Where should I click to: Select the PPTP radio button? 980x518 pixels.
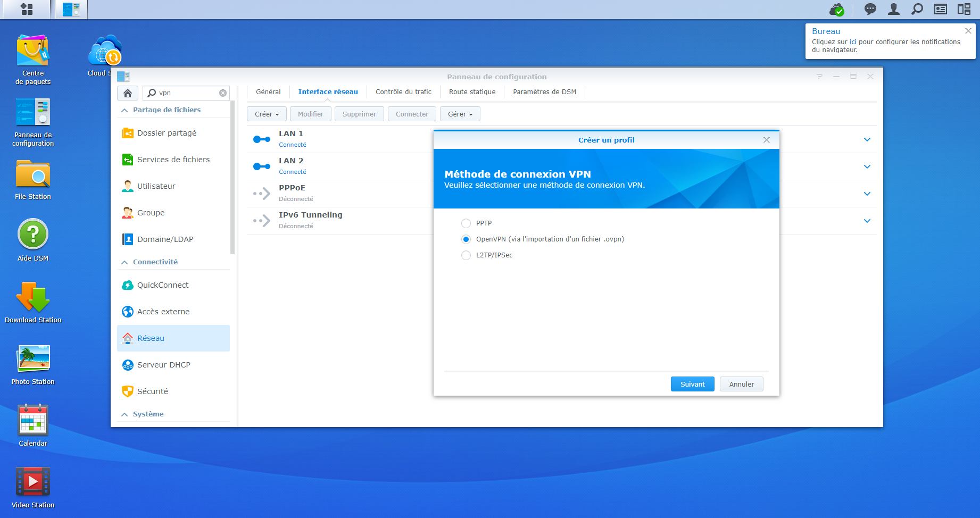(466, 223)
